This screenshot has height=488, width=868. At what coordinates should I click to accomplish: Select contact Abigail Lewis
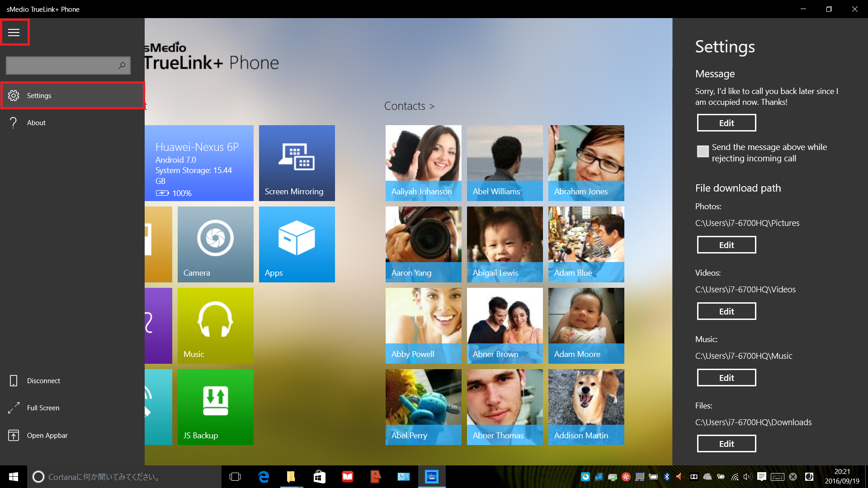tap(505, 244)
